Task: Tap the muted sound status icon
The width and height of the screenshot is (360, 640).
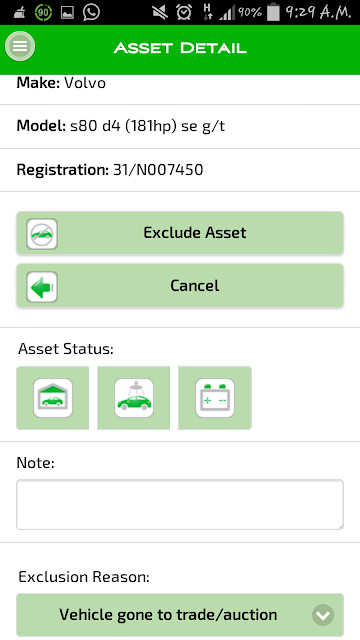Action: (160, 13)
